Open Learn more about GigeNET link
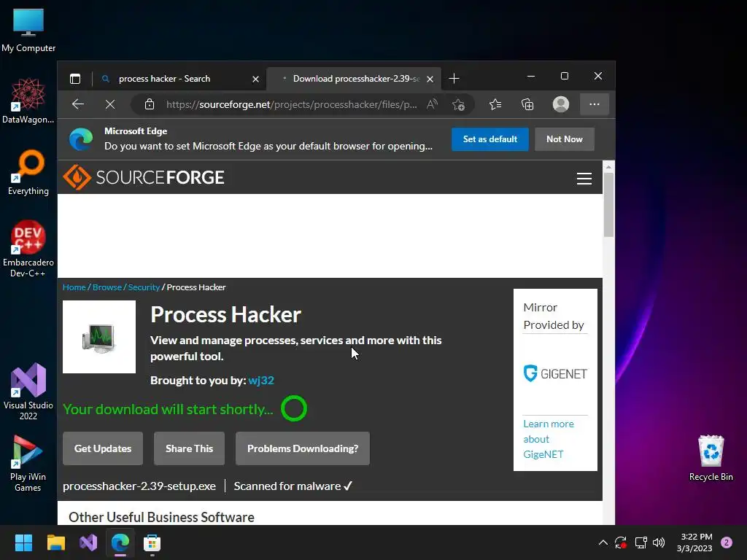747x560 pixels. pyautogui.click(x=549, y=439)
